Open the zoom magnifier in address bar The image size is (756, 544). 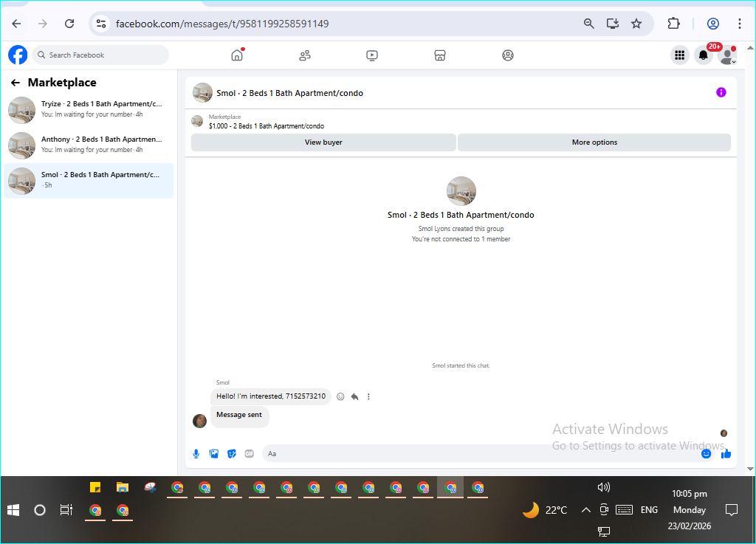pyautogui.click(x=588, y=24)
